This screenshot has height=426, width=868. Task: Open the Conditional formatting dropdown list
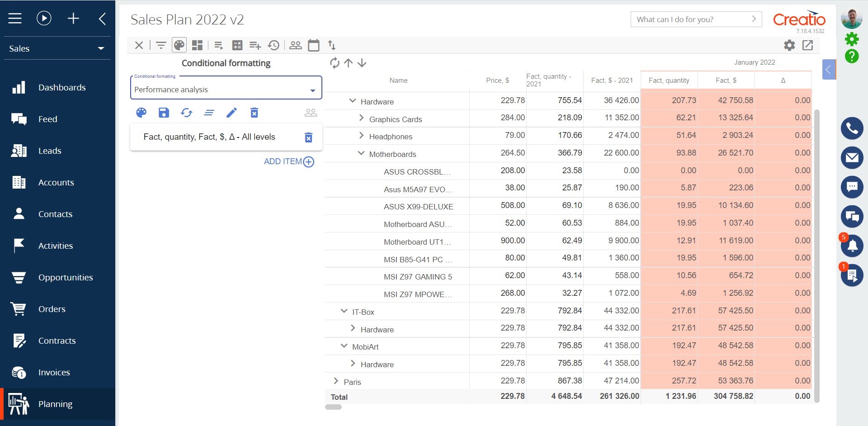click(x=312, y=89)
